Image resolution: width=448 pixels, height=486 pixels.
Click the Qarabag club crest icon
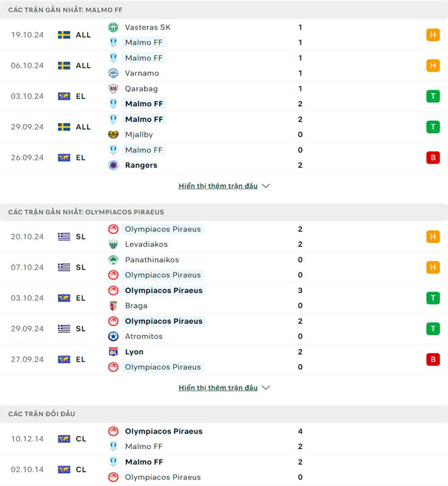pos(113,89)
